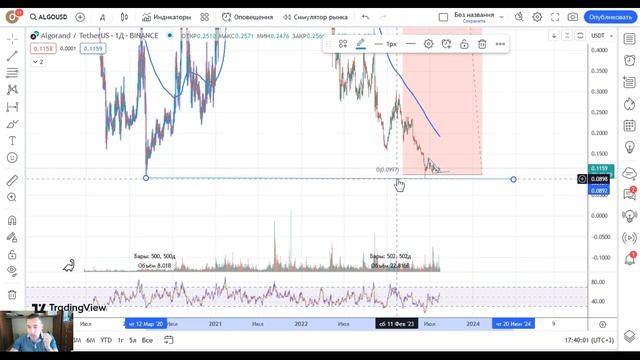Toggle lock on the selected drawing
The image size is (640, 360).
(x=464, y=44)
